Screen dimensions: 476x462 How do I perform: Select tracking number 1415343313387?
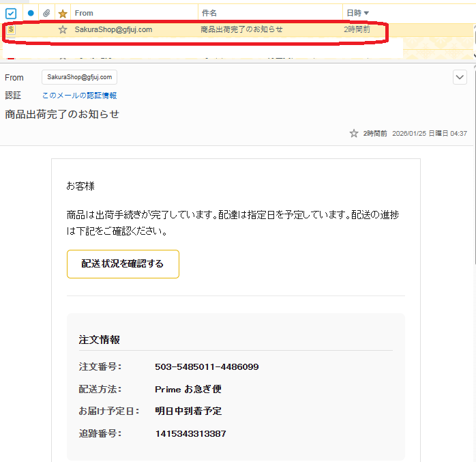[x=191, y=433]
